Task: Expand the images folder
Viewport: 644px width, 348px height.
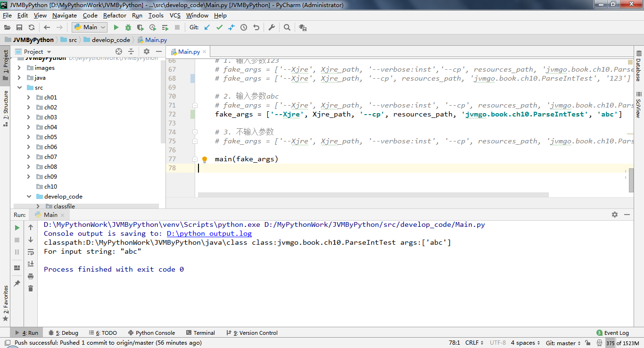Action: pyautogui.click(x=19, y=68)
